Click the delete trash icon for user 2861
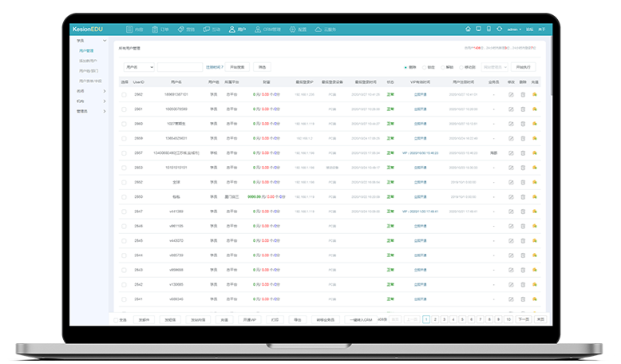 [x=523, y=109]
